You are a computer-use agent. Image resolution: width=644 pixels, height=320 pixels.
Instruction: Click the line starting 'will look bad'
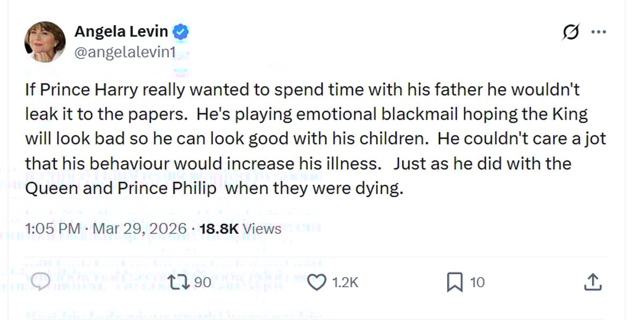pos(315,139)
